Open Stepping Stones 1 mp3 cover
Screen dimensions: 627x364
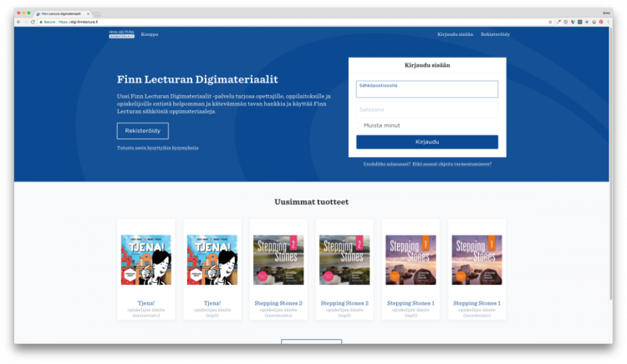(410, 260)
